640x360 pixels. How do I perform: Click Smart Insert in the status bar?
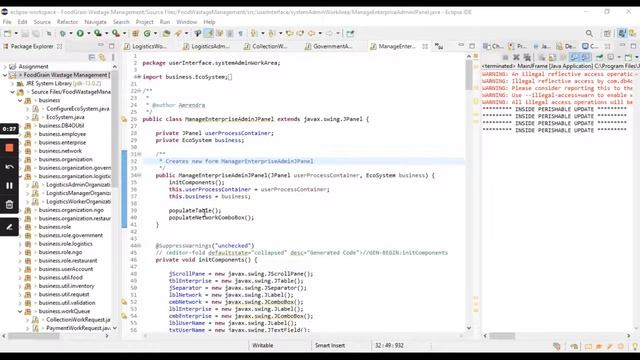coord(330,345)
